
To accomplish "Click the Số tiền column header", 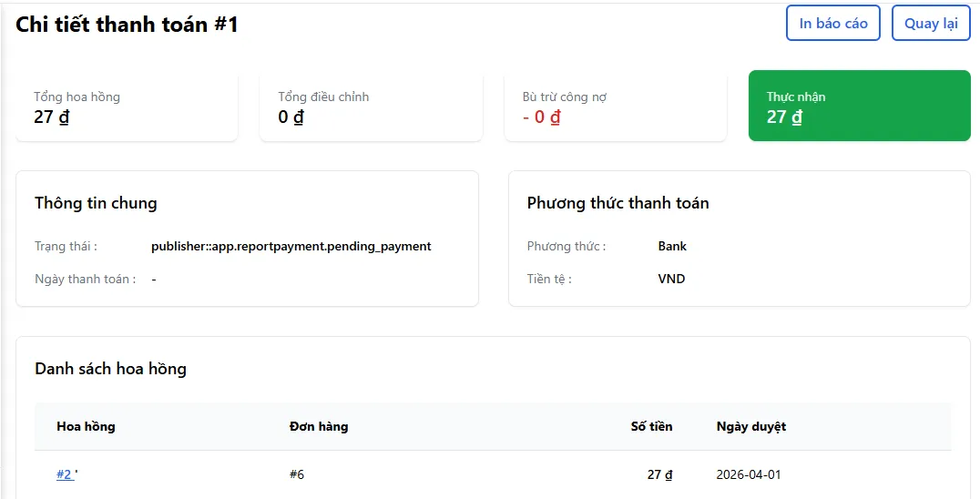I will (x=651, y=426).
